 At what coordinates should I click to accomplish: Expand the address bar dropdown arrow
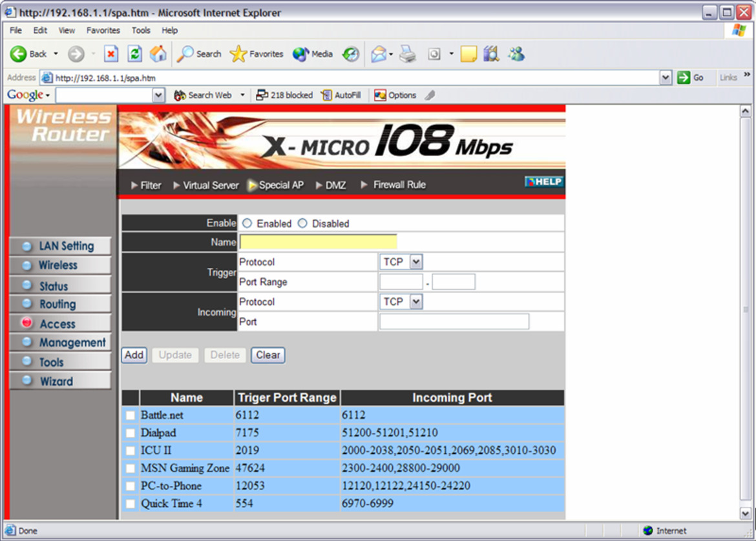click(666, 77)
